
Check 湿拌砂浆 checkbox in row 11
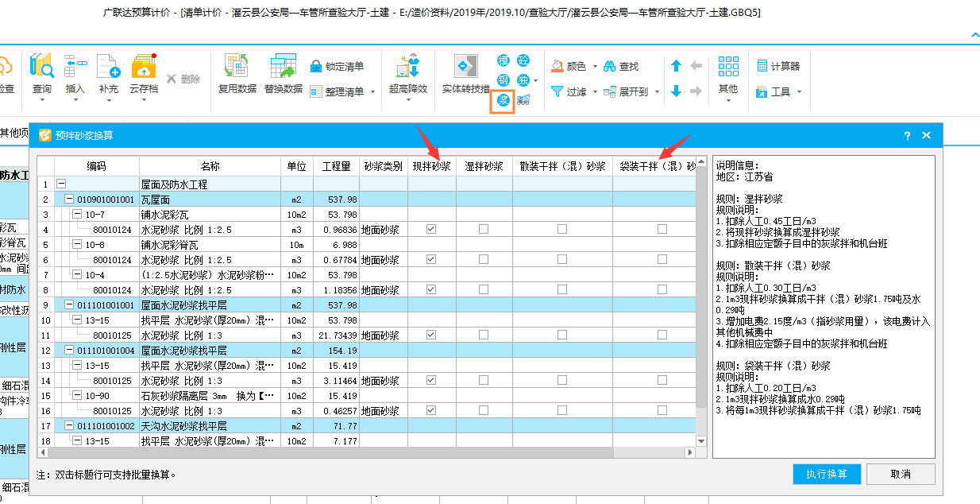[x=484, y=335]
